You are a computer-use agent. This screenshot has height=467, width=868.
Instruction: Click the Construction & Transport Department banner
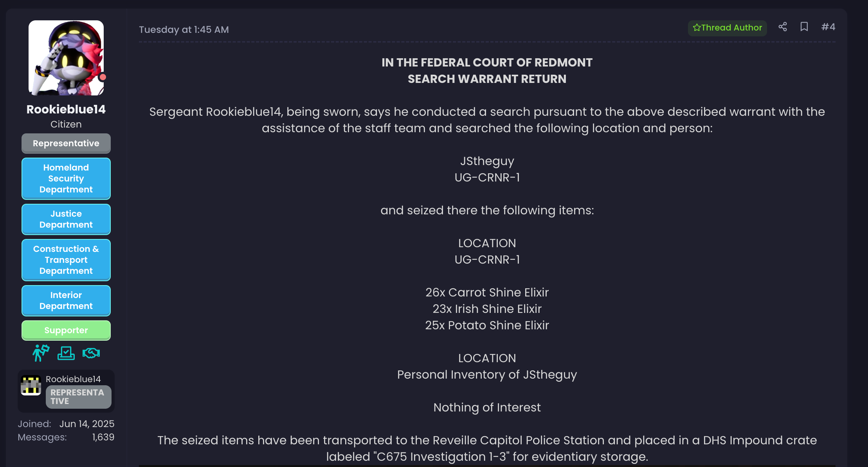66,260
